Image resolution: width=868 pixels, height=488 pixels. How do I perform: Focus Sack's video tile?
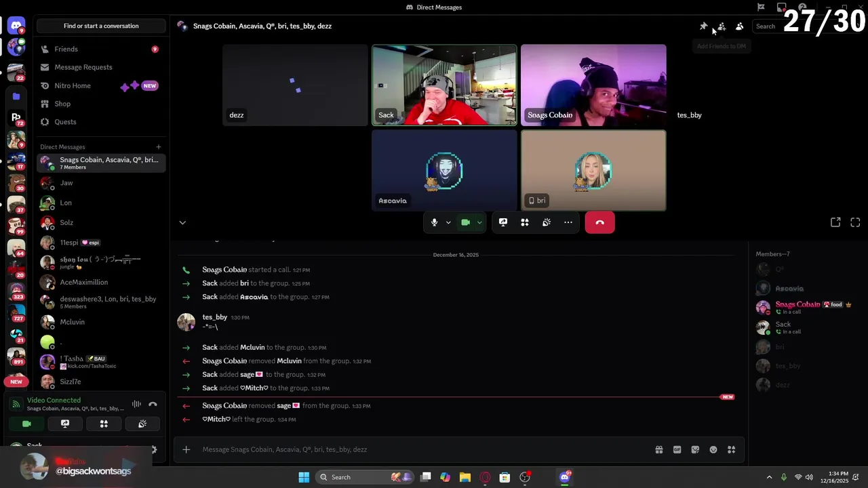444,85
